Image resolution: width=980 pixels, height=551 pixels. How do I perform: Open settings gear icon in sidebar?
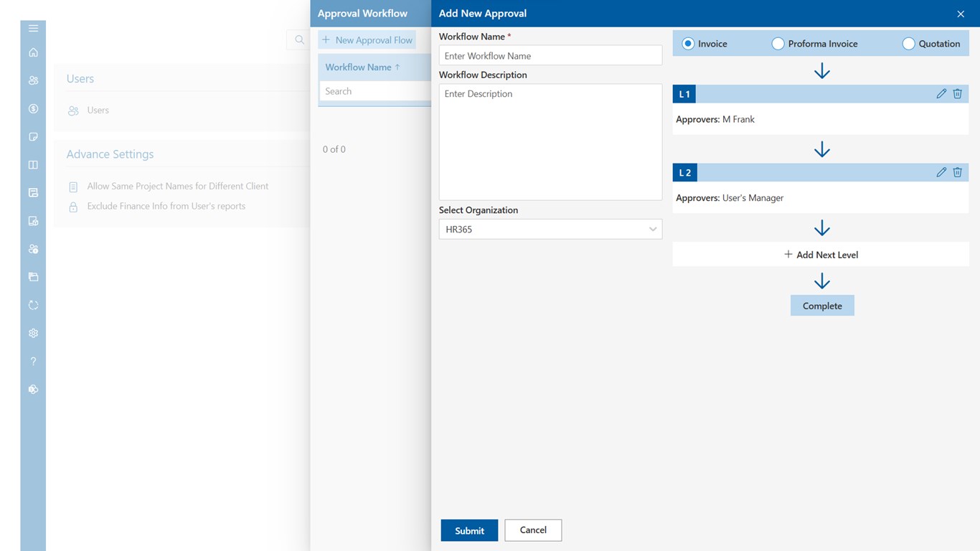tap(33, 334)
